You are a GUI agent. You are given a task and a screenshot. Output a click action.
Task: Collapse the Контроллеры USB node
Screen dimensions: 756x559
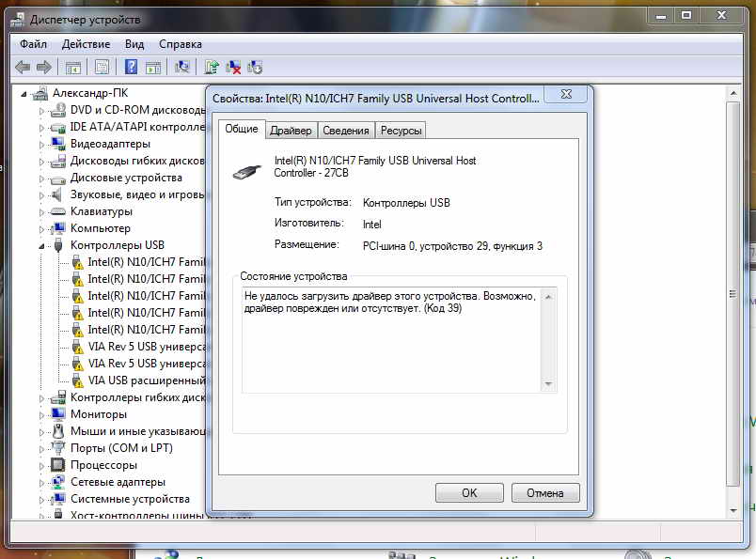pos(41,246)
